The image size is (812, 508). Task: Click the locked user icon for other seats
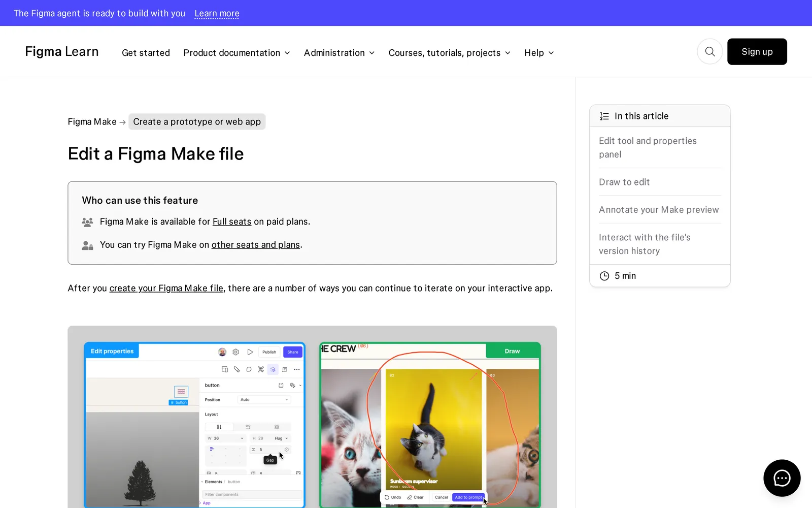[87, 245]
